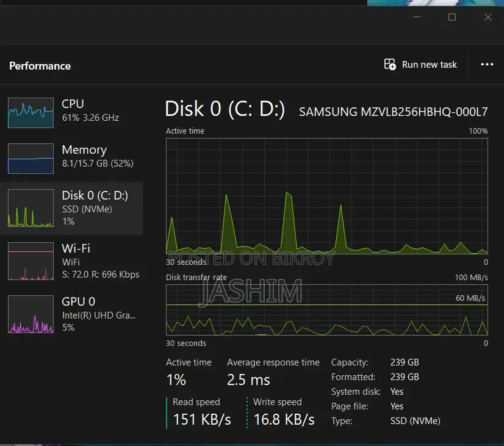The width and height of the screenshot is (504, 446).
Task: Click the Write speed value
Action: (x=284, y=419)
